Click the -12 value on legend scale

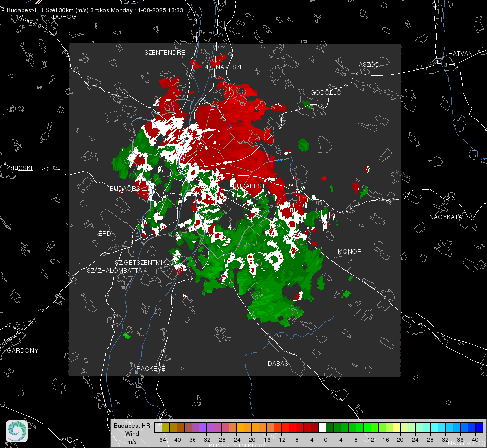[281, 440]
